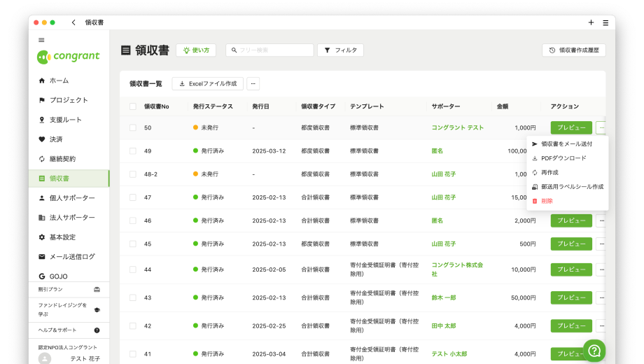Go back using the title bar arrow

tap(73, 22)
